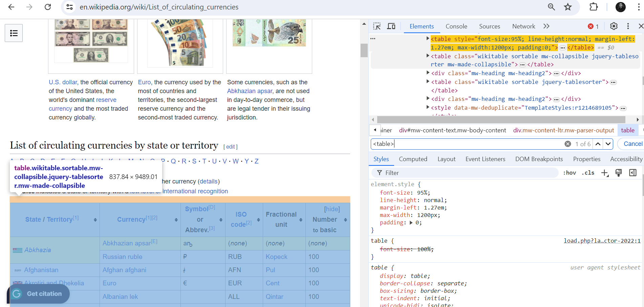Open the Styles pane tab
Viewport: 644px width, 307px height.
(381, 159)
